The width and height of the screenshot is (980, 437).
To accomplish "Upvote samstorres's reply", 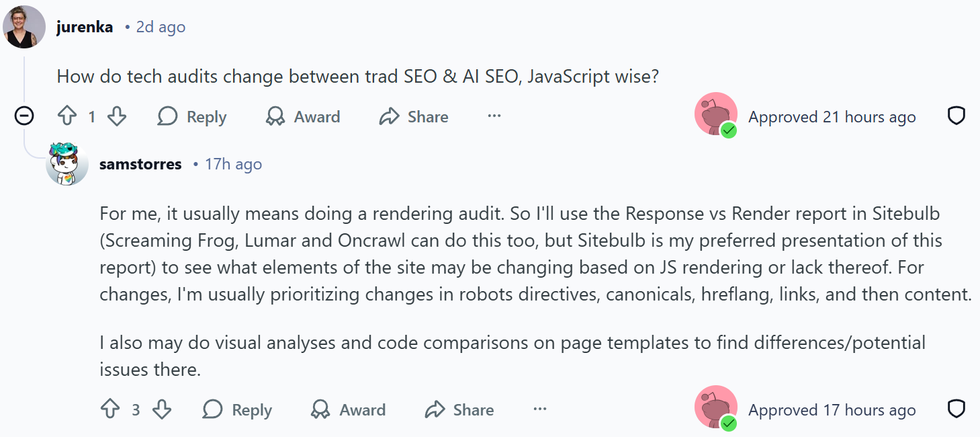I will coord(110,409).
